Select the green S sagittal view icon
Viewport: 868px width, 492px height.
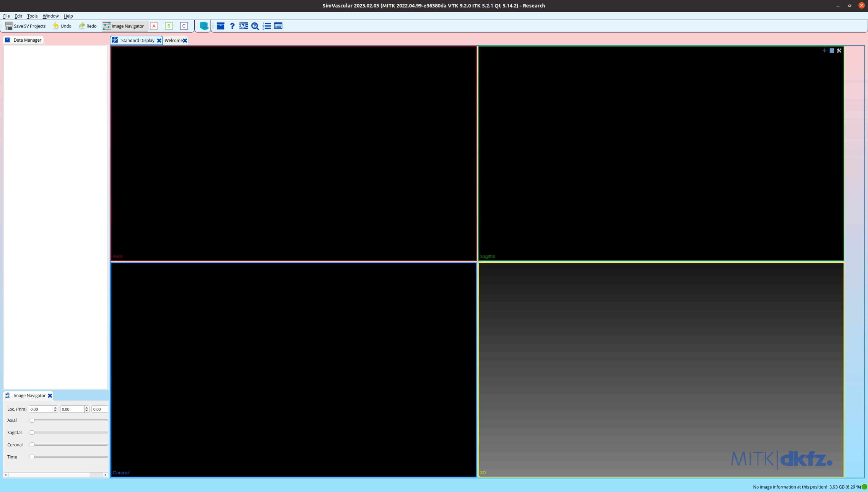[x=169, y=26]
